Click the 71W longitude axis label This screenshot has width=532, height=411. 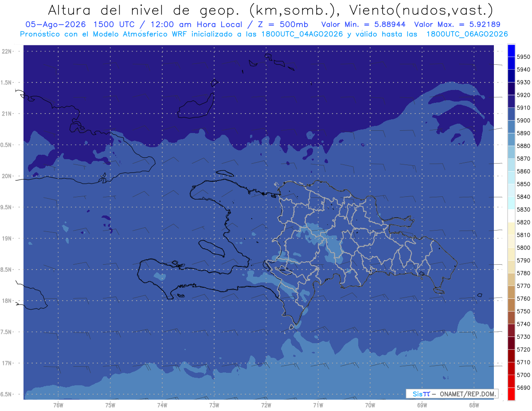tap(318, 405)
